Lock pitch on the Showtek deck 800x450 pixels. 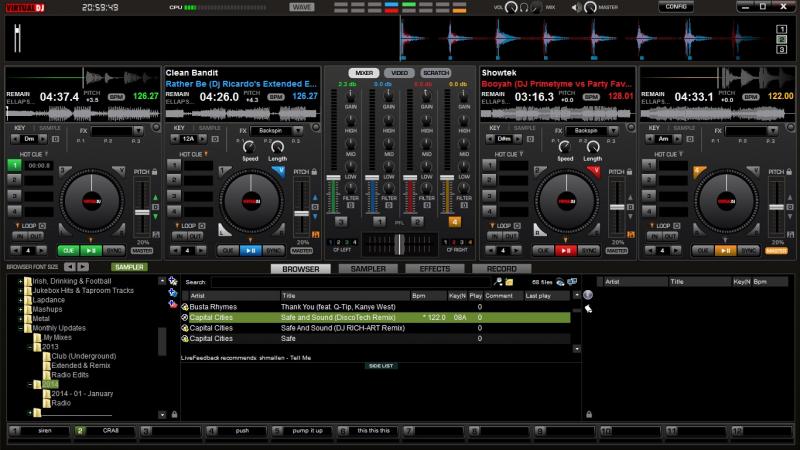pyautogui.click(x=630, y=172)
